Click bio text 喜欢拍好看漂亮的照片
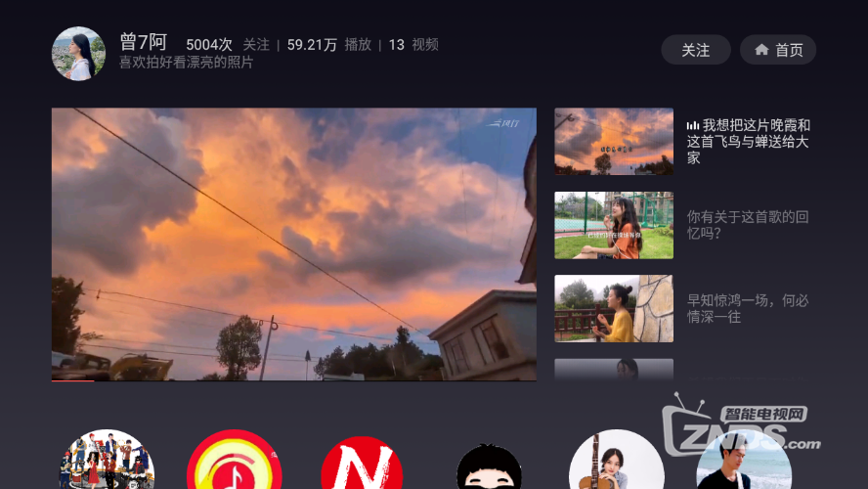868x489 pixels. click(x=186, y=62)
